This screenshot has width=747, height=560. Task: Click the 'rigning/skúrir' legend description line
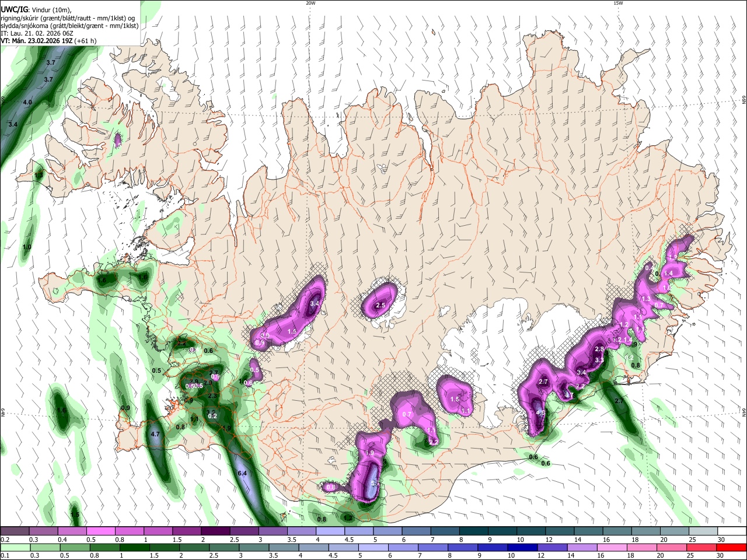coord(68,17)
